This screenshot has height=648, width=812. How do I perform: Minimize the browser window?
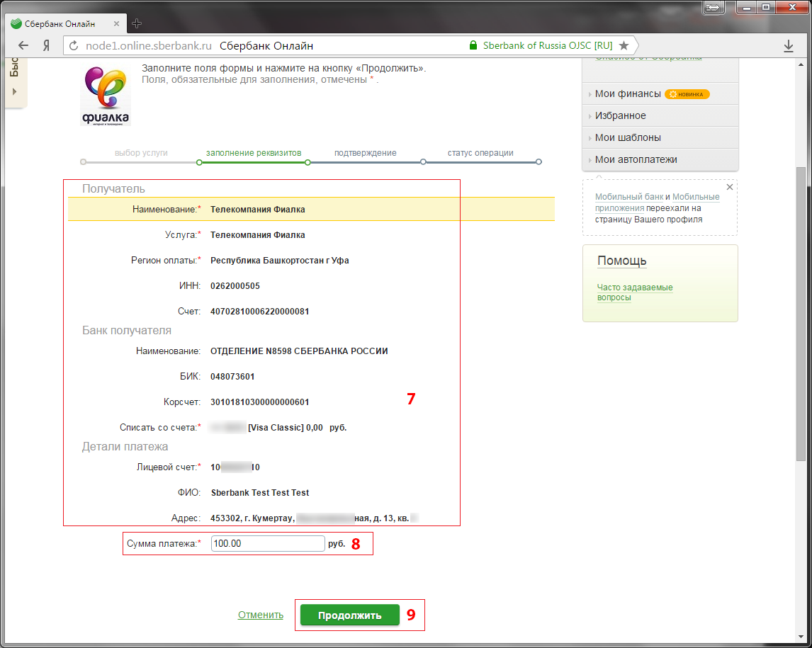coord(748,7)
